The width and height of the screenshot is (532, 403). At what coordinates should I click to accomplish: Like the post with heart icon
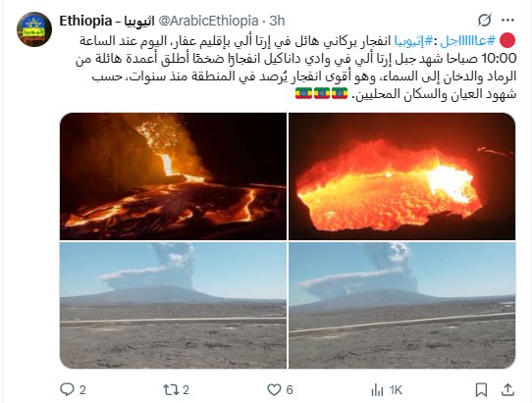pyautogui.click(x=274, y=390)
